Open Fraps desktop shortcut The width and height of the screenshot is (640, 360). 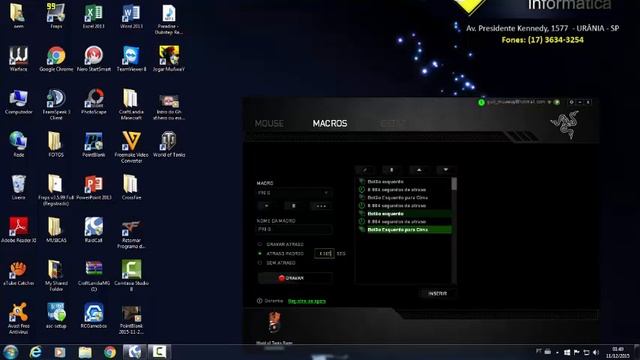coord(56,16)
